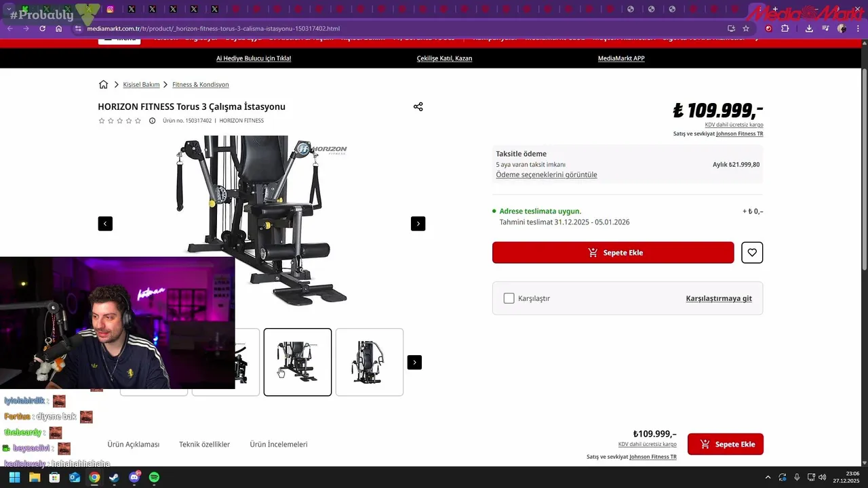Click the share icon beside product title
The width and height of the screenshot is (868, 488).
(x=418, y=107)
